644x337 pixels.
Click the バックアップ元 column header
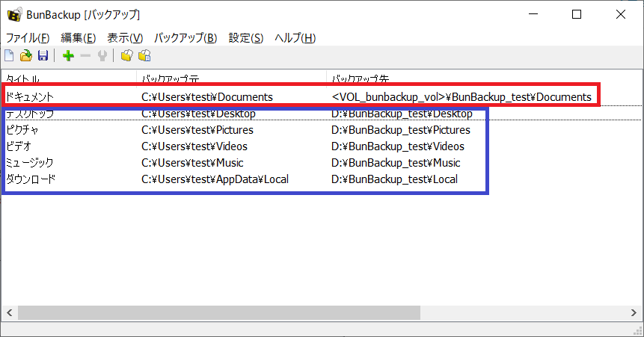(231, 78)
